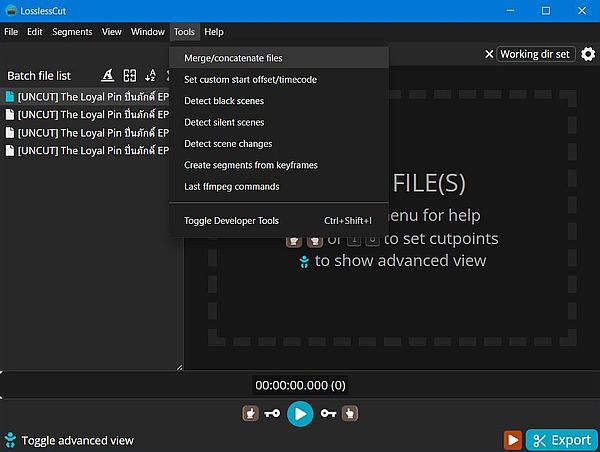Open Last ffmpeg commands

[x=279, y=186]
